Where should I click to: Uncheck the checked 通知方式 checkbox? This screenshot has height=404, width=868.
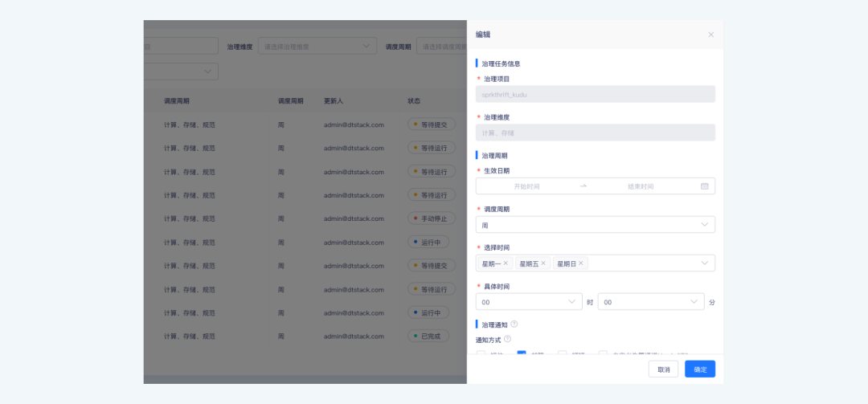(x=522, y=353)
